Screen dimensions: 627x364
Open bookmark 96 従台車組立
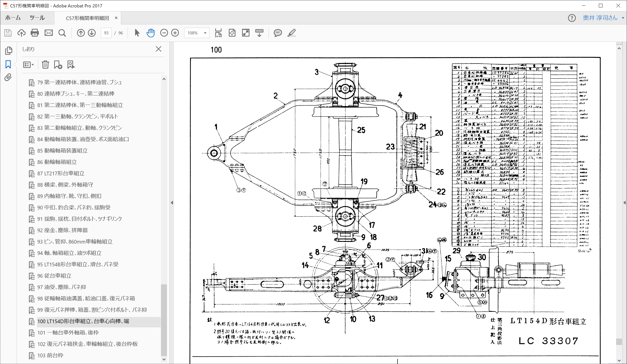(x=54, y=276)
